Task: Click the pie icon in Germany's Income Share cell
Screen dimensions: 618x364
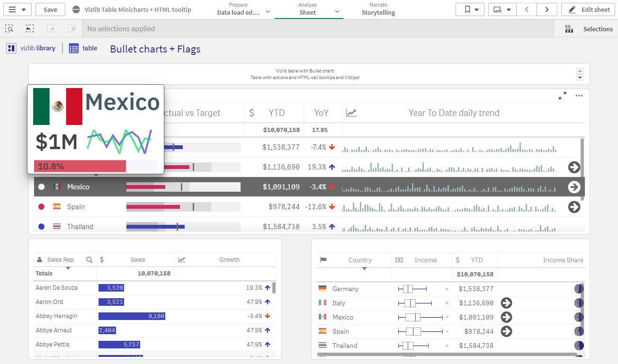Action: coord(579,288)
